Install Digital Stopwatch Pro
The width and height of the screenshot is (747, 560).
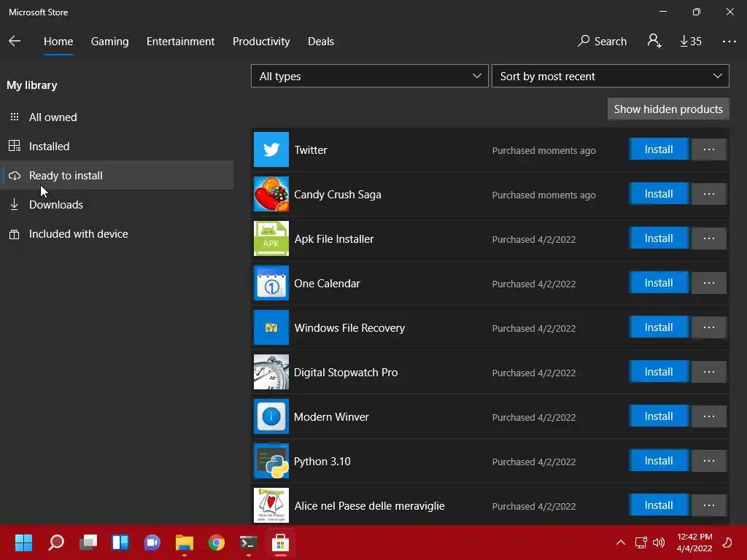659,371
